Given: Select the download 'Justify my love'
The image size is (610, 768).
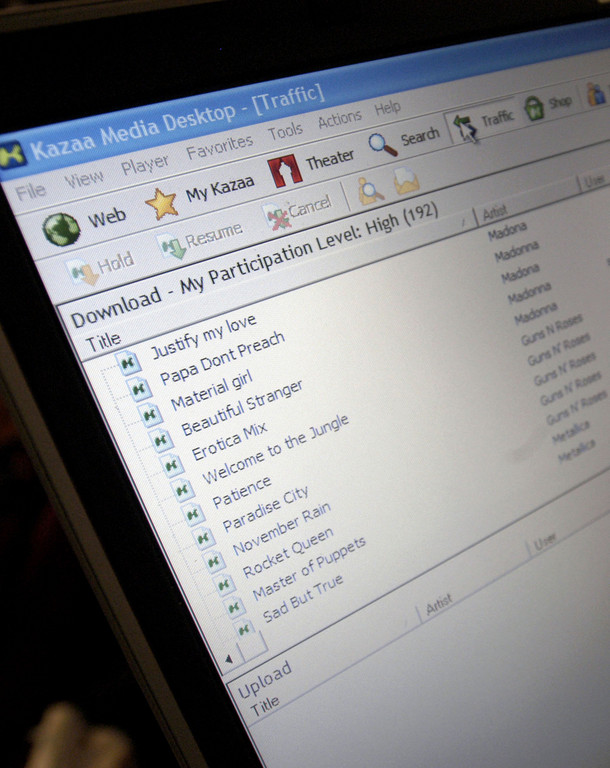Looking at the screenshot, I should 203,336.
